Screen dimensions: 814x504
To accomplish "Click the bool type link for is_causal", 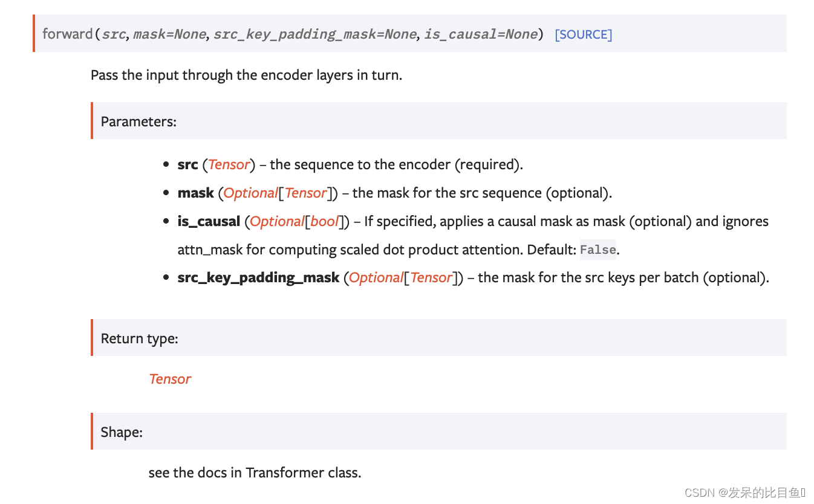I will (324, 221).
